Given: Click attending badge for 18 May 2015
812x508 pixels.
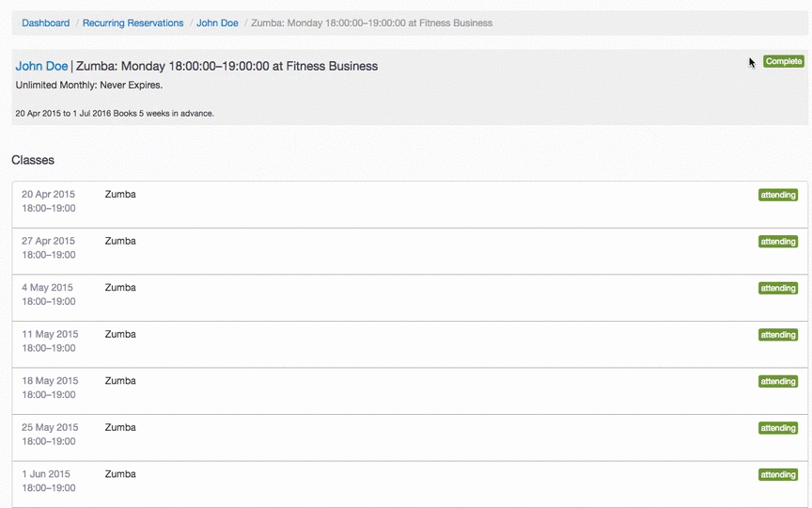Looking at the screenshot, I should 777,382.
